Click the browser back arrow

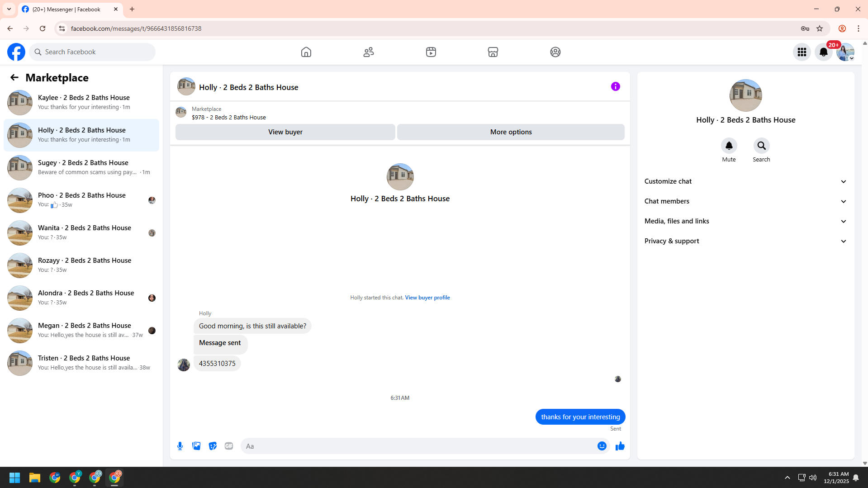coord(10,28)
